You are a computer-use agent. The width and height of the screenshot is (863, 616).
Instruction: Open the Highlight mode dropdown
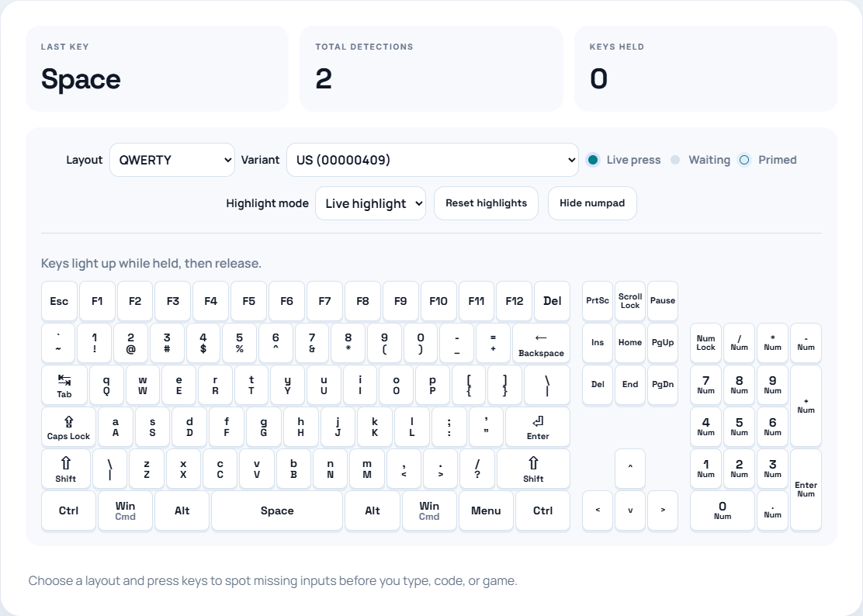370,203
